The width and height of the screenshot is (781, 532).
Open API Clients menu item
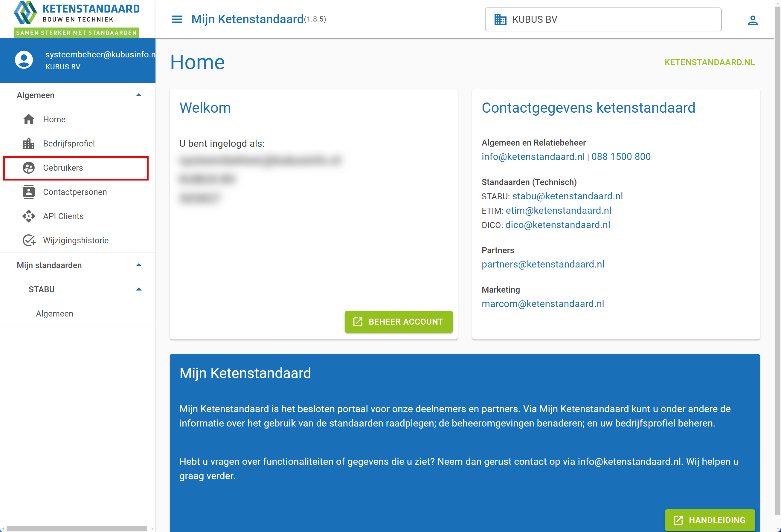78,216
